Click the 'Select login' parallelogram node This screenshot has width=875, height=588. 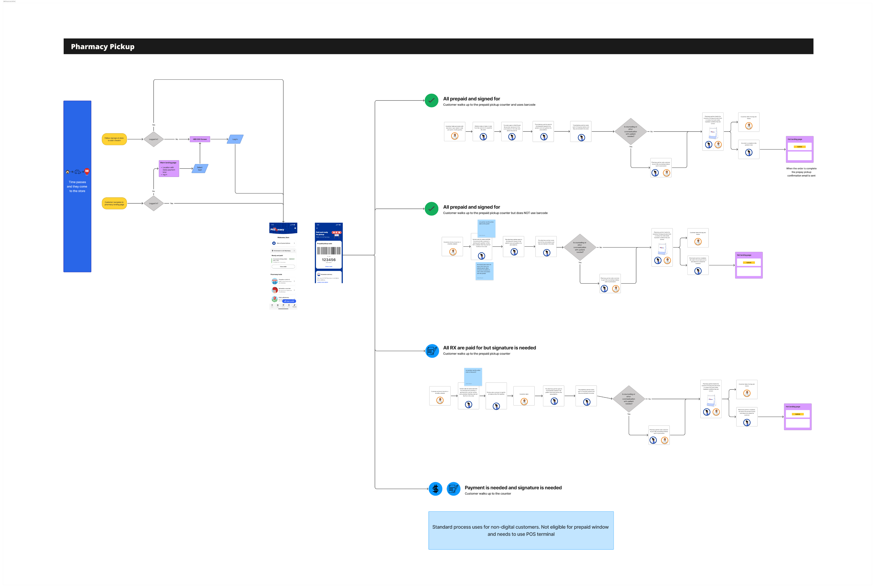pos(200,168)
